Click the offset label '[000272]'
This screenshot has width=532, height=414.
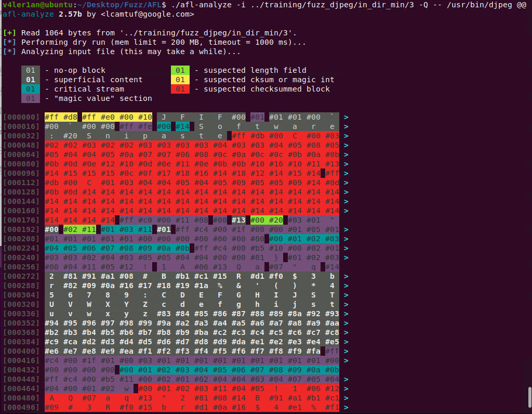point(21,276)
